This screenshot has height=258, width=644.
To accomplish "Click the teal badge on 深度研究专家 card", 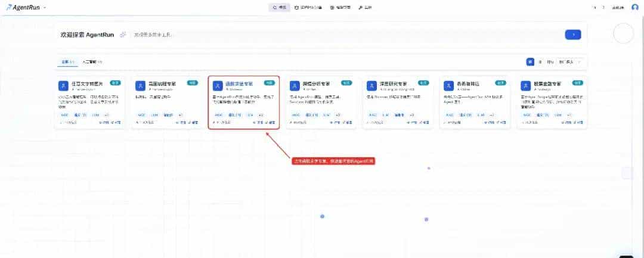I will (x=424, y=83).
